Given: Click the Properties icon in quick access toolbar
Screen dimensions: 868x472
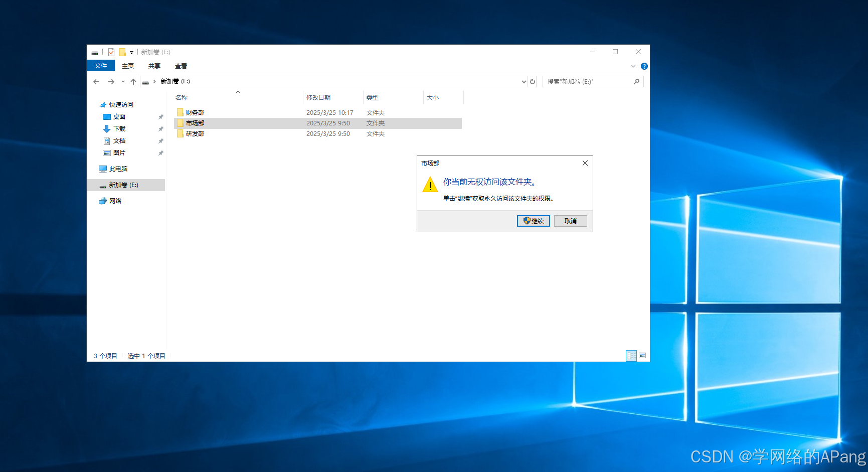Looking at the screenshot, I should [x=111, y=52].
